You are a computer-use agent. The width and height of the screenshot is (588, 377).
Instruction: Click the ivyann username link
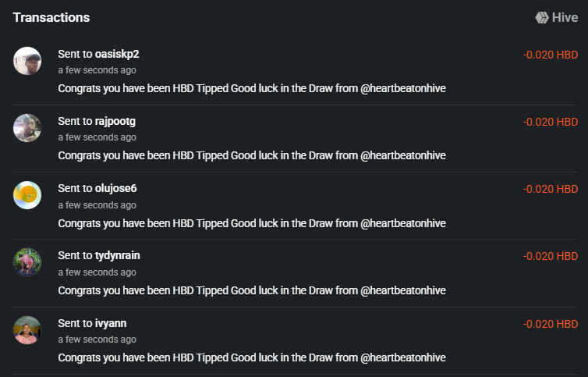tap(111, 322)
